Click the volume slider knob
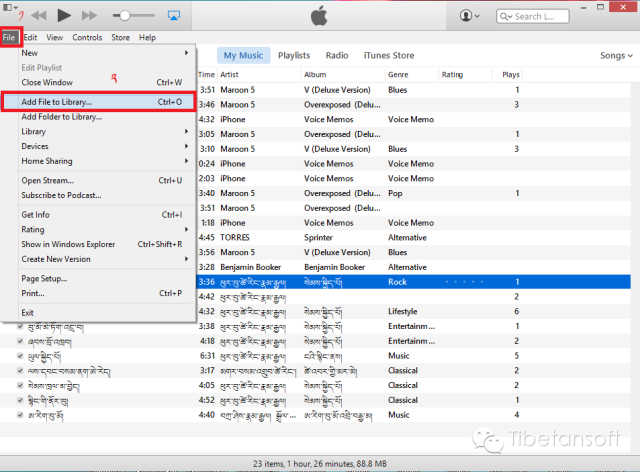The image size is (640, 472). pos(124,16)
